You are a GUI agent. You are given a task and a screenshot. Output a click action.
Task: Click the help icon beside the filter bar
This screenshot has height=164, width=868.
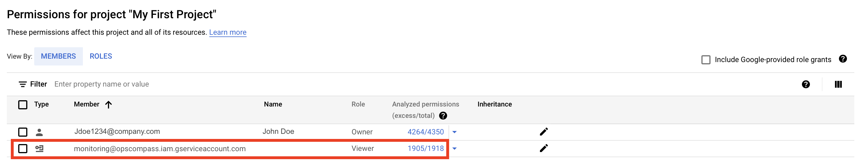pos(806,84)
